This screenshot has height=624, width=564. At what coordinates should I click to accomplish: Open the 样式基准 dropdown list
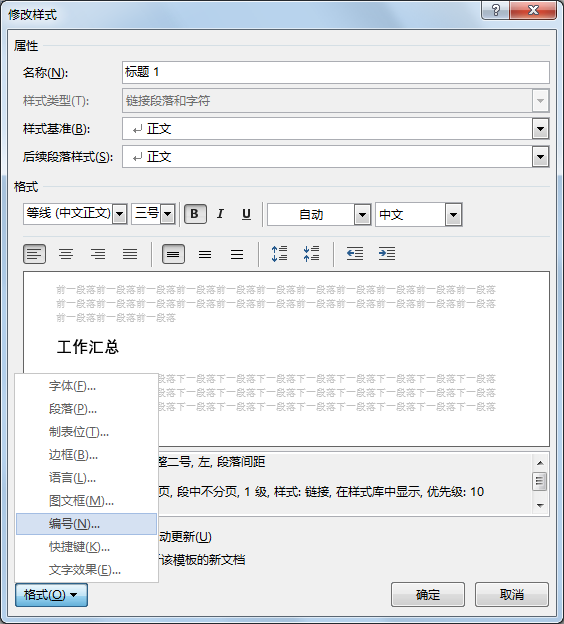click(x=540, y=129)
